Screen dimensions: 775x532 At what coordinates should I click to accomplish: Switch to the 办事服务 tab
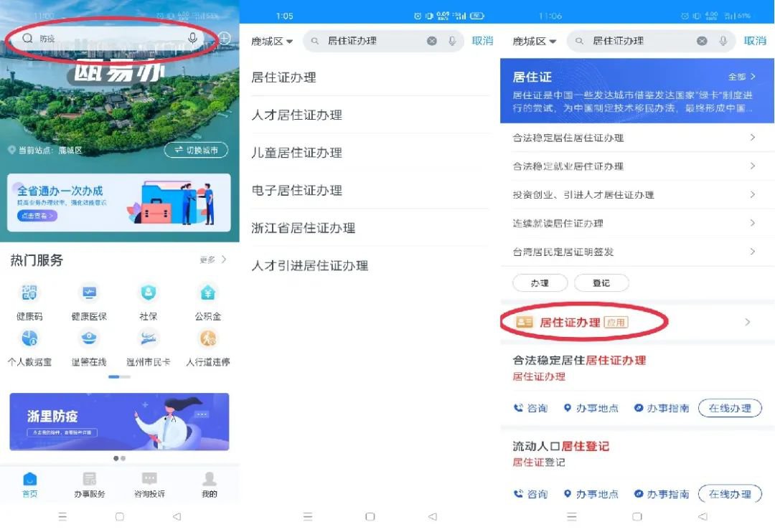click(x=90, y=485)
